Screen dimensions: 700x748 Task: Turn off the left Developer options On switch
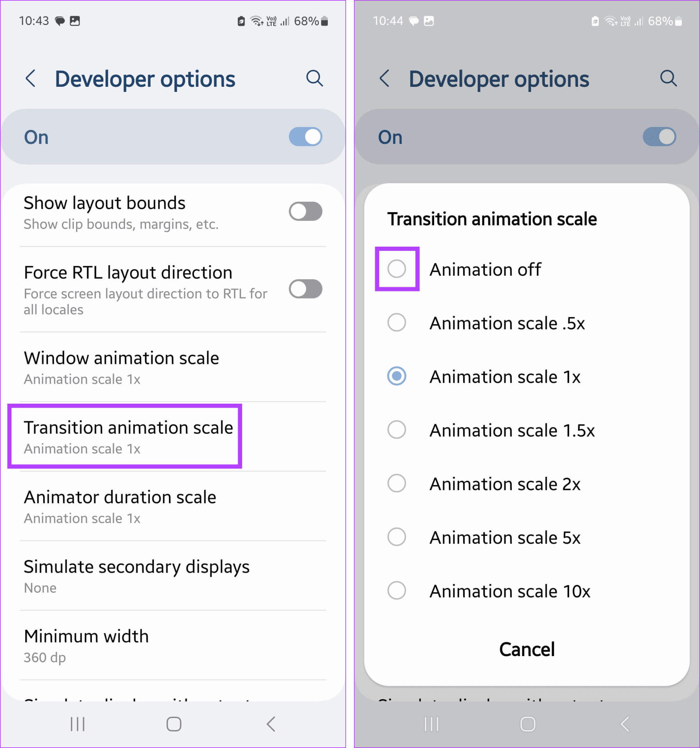coord(305,137)
